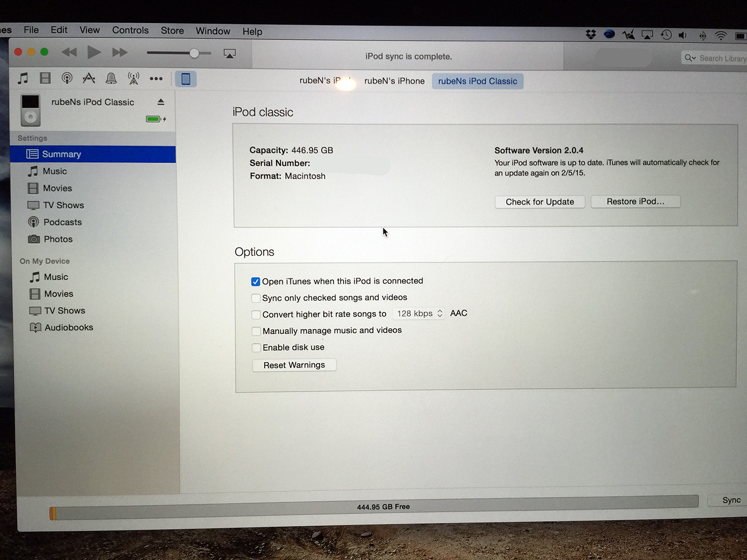The width and height of the screenshot is (747, 560).
Task: Open the Tones bell icon
Action: (x=111, y=78)
